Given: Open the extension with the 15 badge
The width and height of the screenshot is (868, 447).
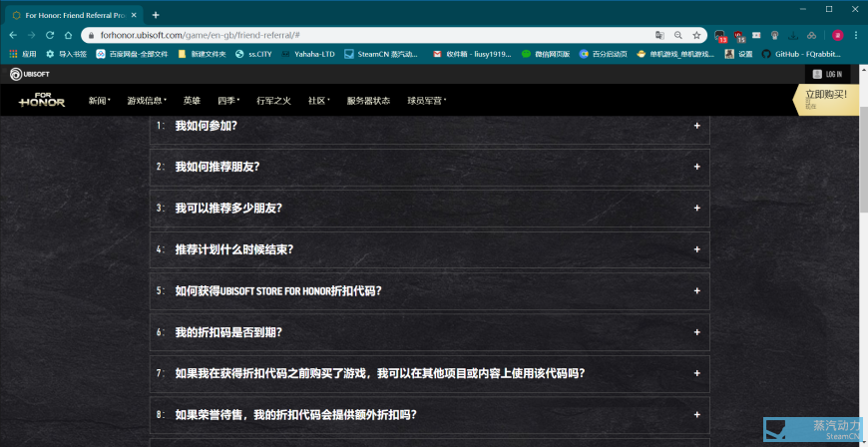Looking at the screenshot, I should pos(739,36).
